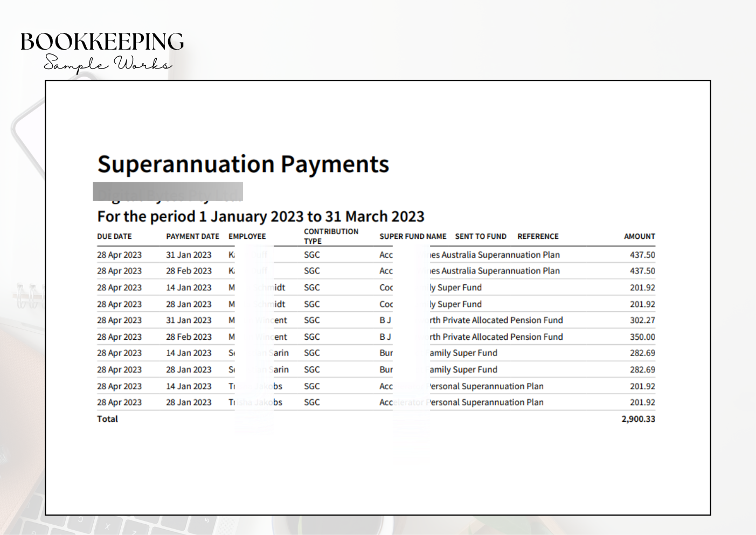Select the "SUPER FUND NAME" column header

pos(413,236)
